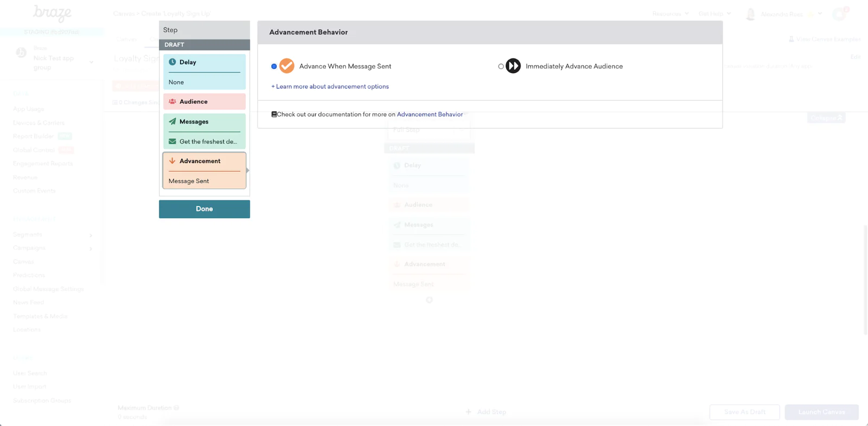Click the Save As Draft button
The image size is (868, 426).
tap(745, 412)
